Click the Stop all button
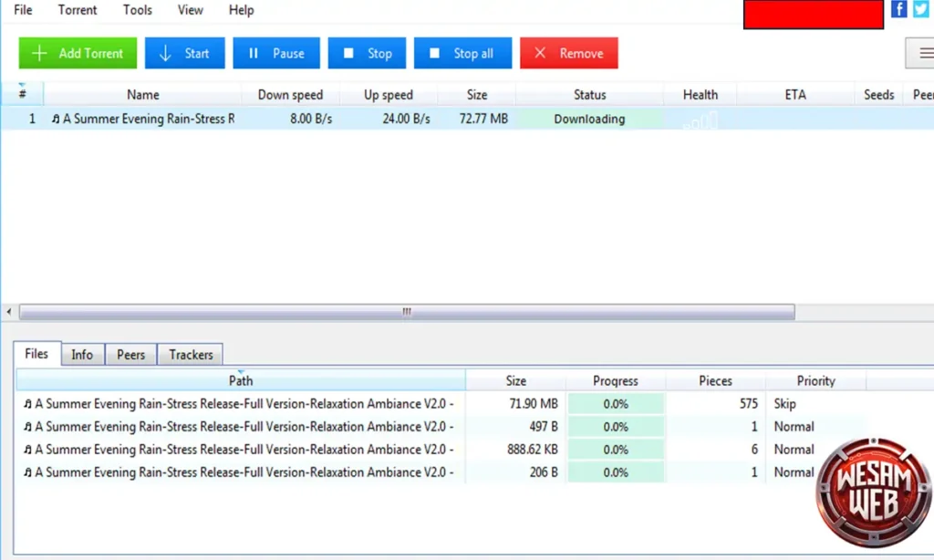 coord(462,53)
